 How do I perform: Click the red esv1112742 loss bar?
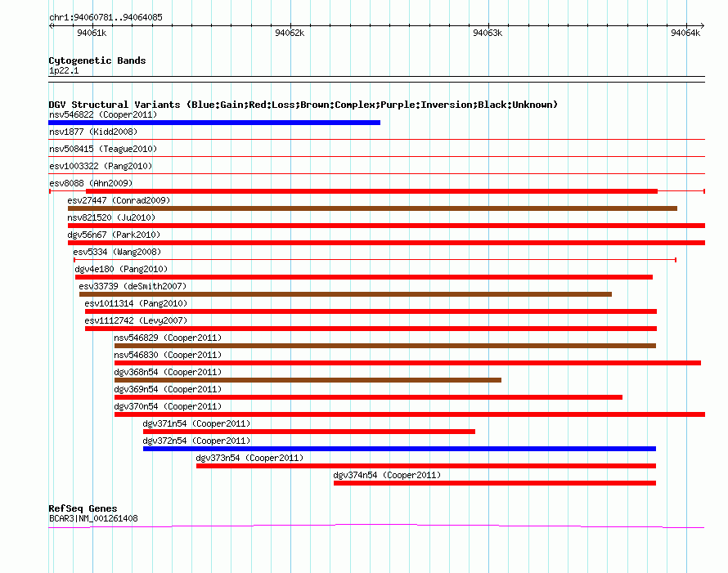(x=371, y=329)
